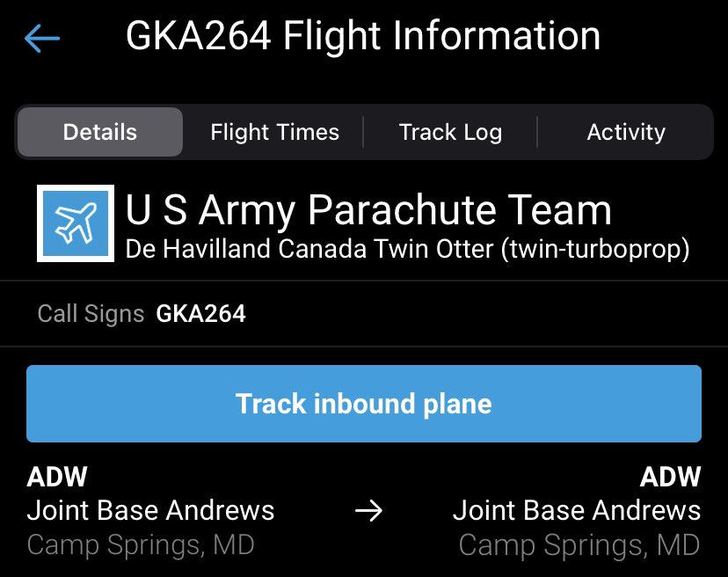Select the Details tab

100,133
